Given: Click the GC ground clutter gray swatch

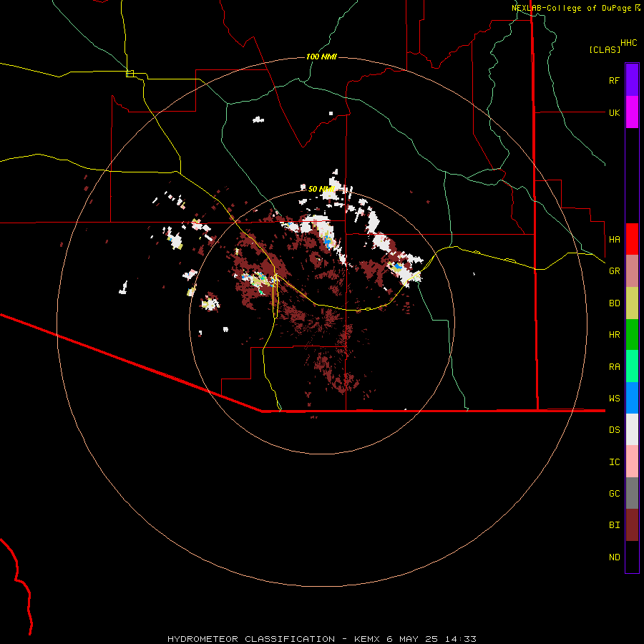Looking at the screenshot, I should click(x=632, y=493).
